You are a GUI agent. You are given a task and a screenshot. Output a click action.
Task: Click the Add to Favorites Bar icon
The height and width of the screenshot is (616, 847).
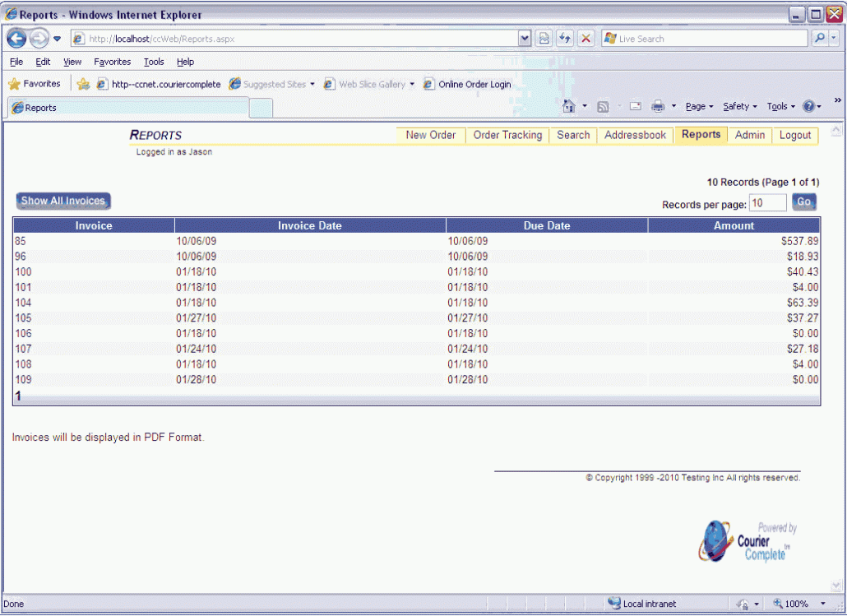click(x=83, y=84)
